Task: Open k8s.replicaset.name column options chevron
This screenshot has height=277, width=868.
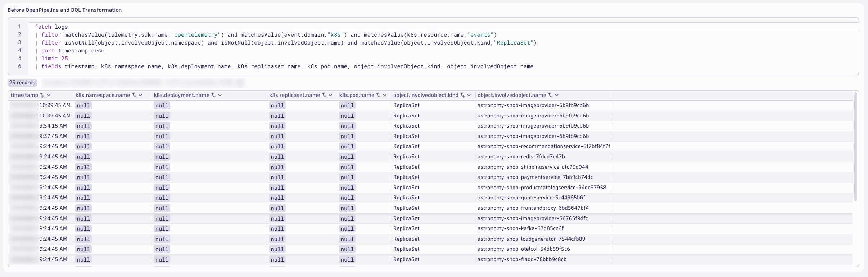Action: (330, 95)
